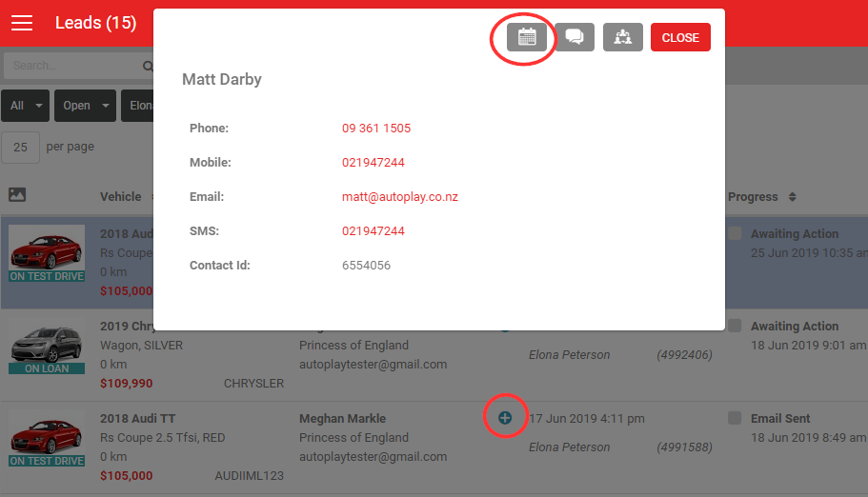Viewport: 868px width, 497px height.
Task: Click the Mobile number 021947244
Action: tap(373, 163)
